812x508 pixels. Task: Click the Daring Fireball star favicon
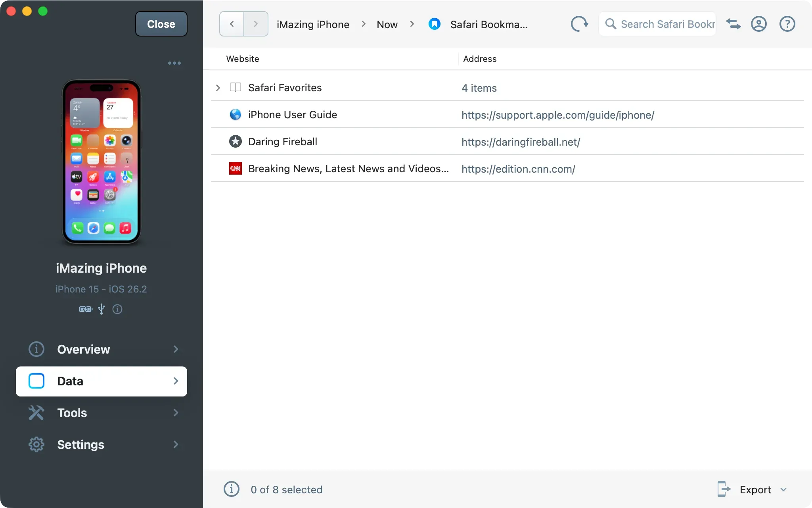[x=235, y=141]
